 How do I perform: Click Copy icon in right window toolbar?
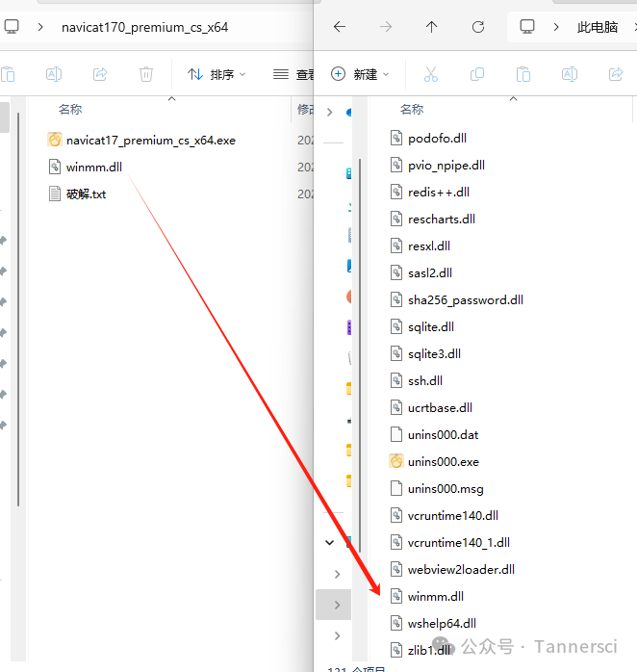[x=477, y=74]
